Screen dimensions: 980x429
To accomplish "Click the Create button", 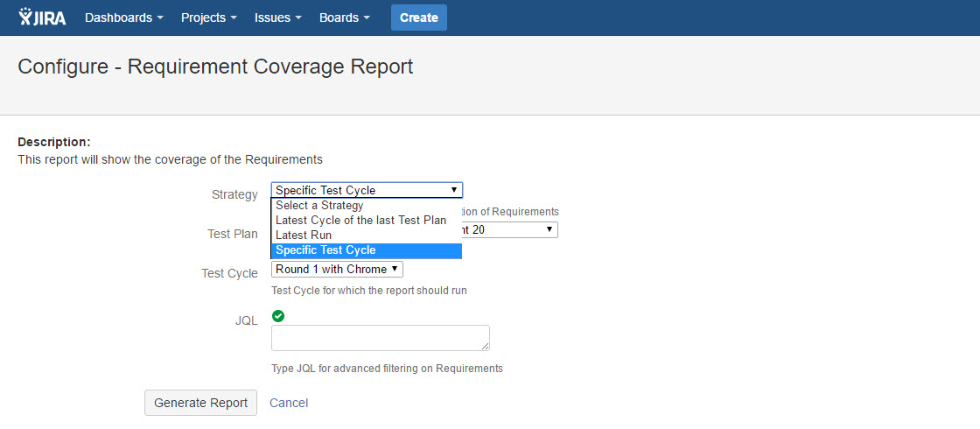I will 419,18.
